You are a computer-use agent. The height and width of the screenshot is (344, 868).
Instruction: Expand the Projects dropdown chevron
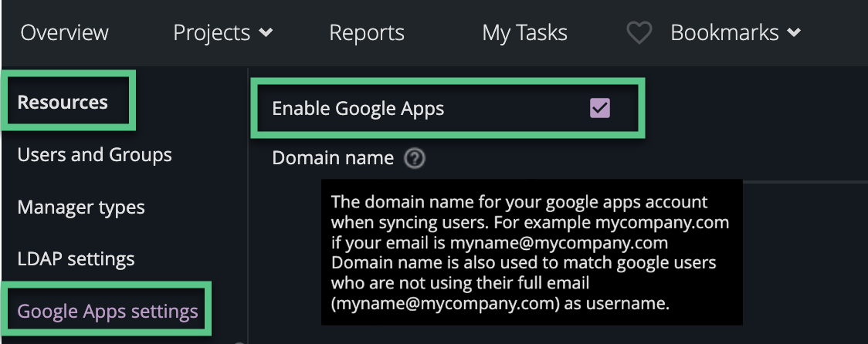tap(266, 33)
